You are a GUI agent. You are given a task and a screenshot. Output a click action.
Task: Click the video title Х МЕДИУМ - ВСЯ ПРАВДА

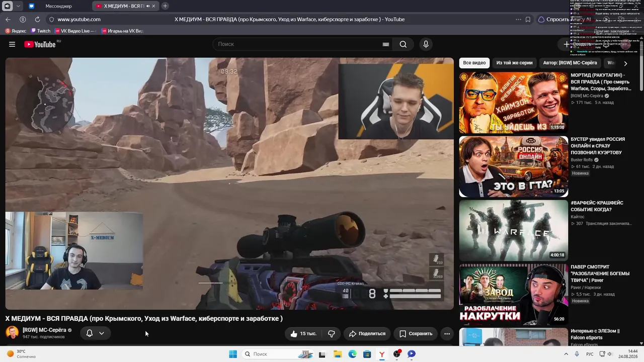[144, 318]
